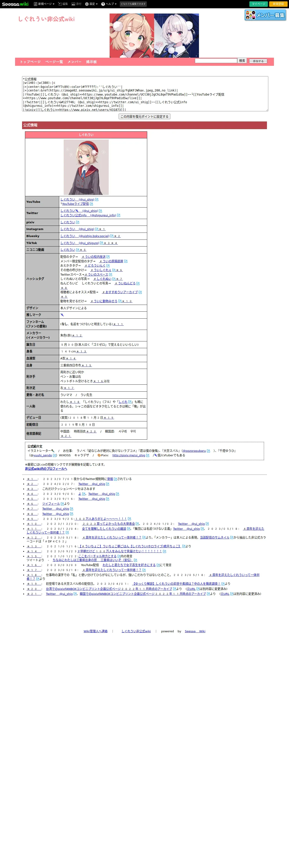
Task: Open 非公式wiki内のプロフィールへ link
Action: [46, 469]
